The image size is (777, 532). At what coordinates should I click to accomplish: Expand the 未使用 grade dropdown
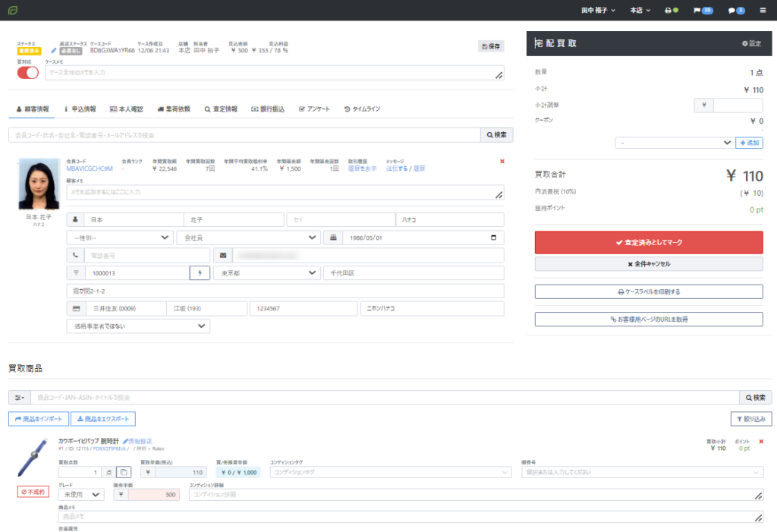point(81,495)
